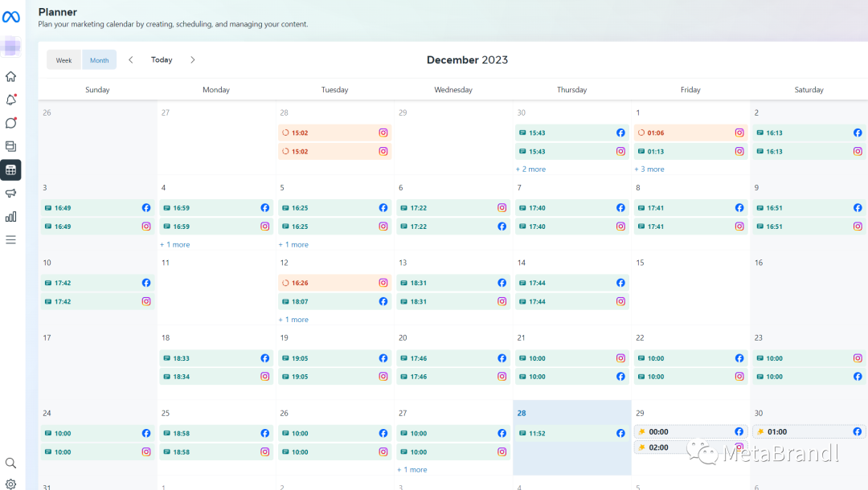
Task: Open 18:07 Facebook post on December 12
Action: pos(335,301)
